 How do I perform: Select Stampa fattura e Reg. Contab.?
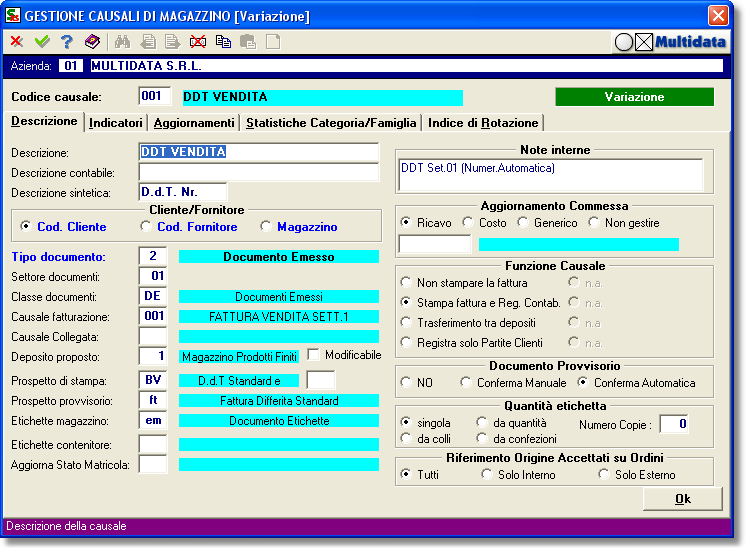405,302
